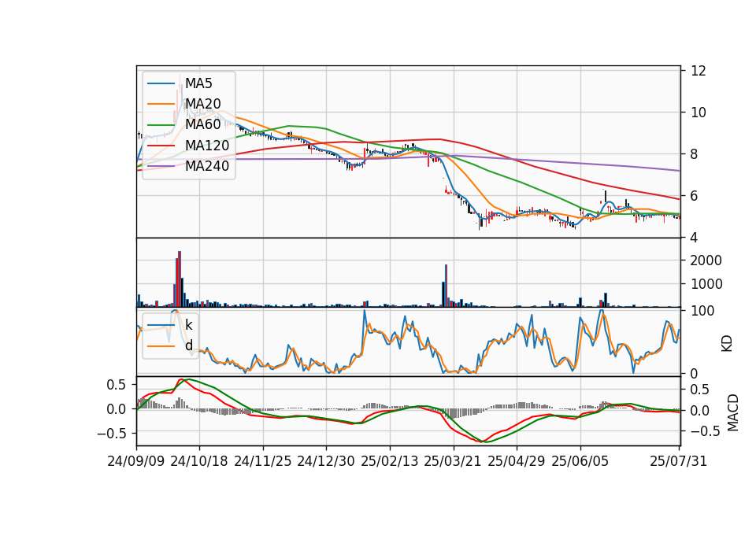Viewport: 756px width, 543px height.
Task: Click the date label 24/12/30
Action: [x=326, y=461]
